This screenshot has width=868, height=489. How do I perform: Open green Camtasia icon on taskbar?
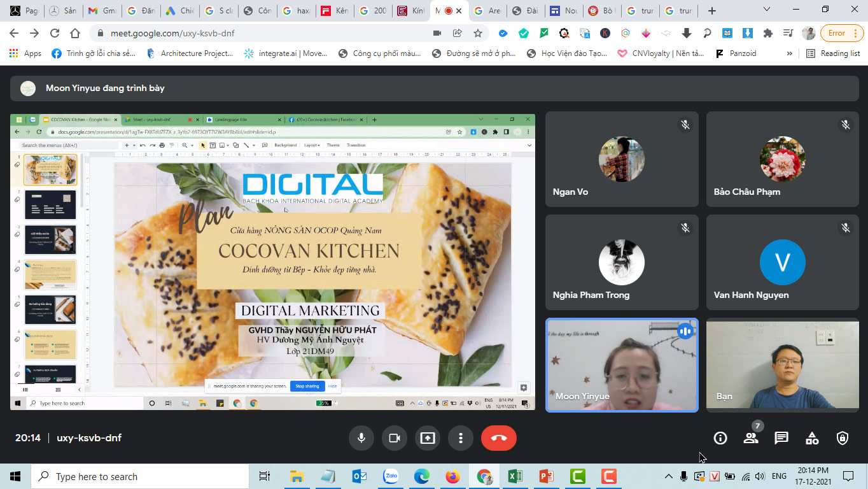(578, 476)
